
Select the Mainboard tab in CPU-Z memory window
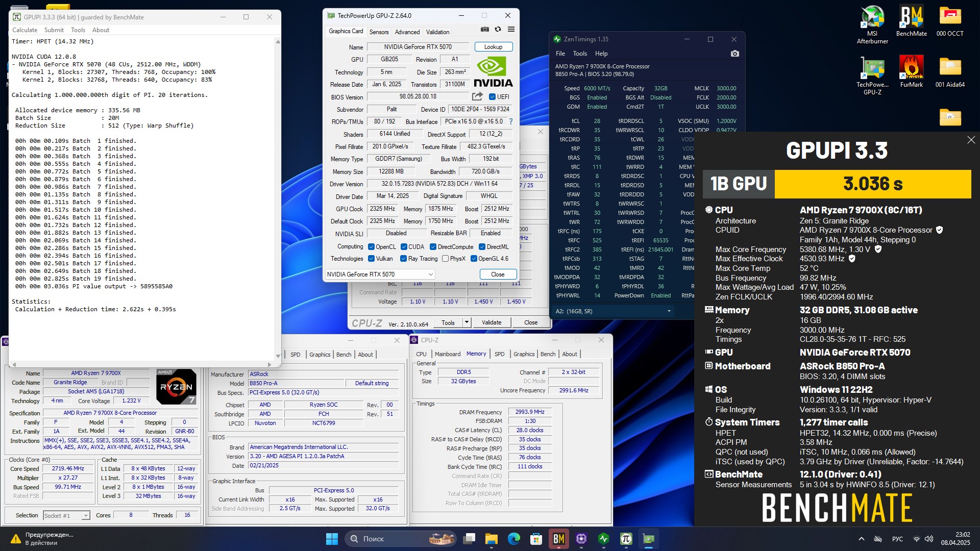(x=448, y=354)
